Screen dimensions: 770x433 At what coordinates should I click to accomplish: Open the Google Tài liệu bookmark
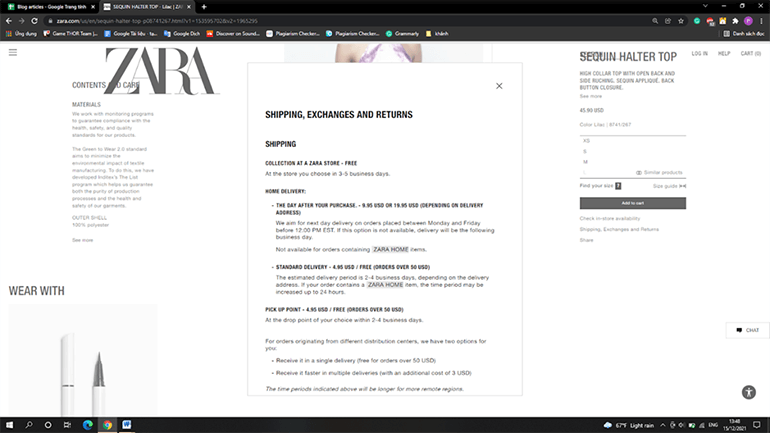[131, 34]
